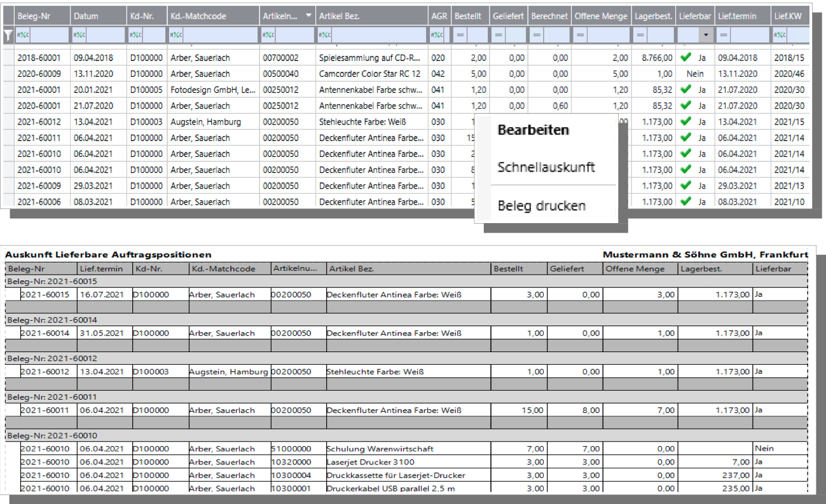Select 'Spielesammlung auf CD-R...' cell
826x504 pixels.
tap(371, 58)
